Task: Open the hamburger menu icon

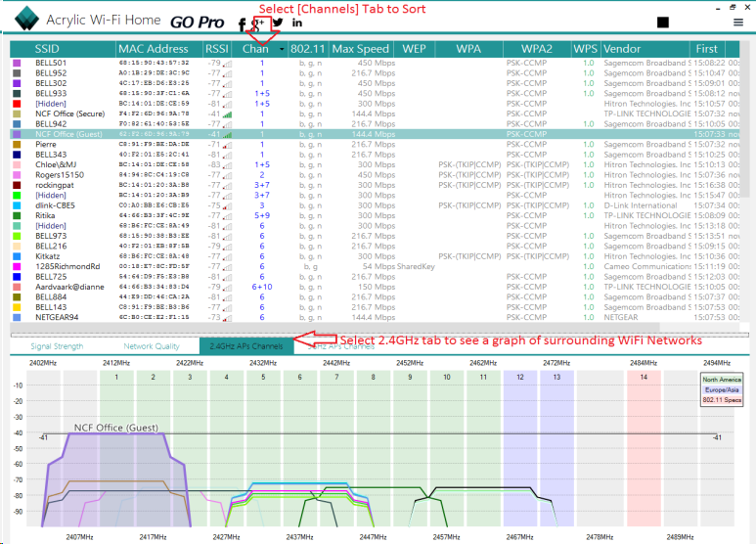Action: pos(738,23)
